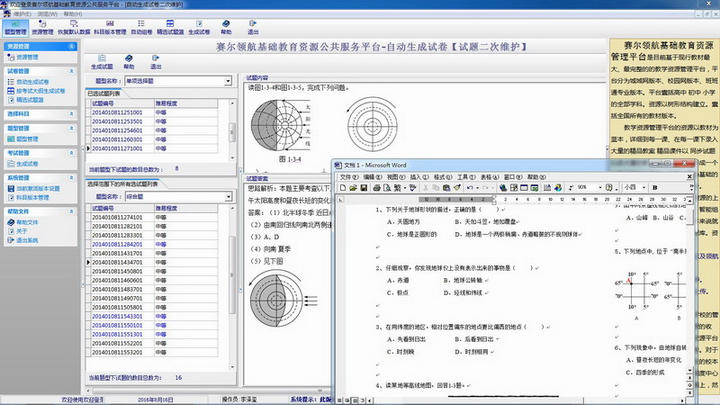Click the 退出 icon in the sub-toolbar
This screenshot has height=405, width=720.
[156, 62]
